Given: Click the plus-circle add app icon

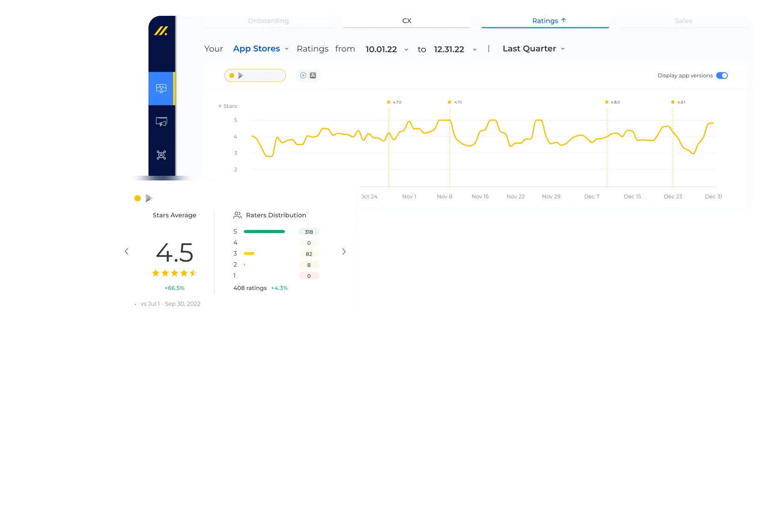Looking at the screenshot, I should (303, 75).
